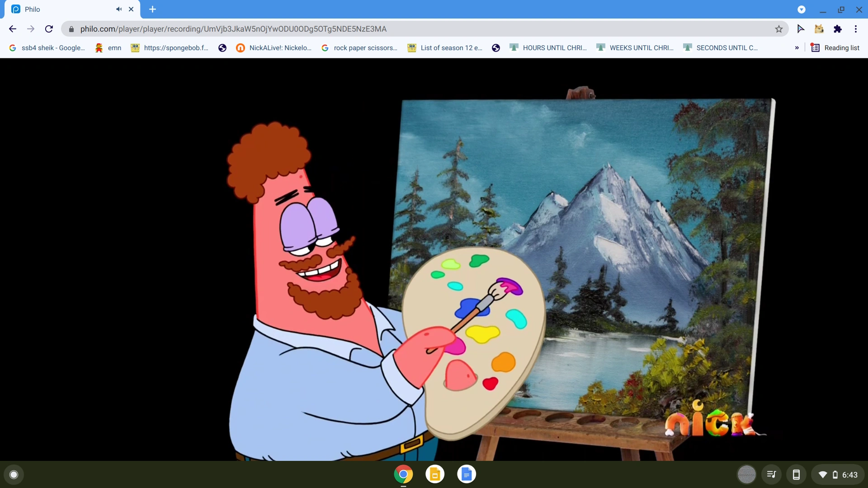868x488 pixels.
Task: Bookmark this page with the star
Action: 778,28
